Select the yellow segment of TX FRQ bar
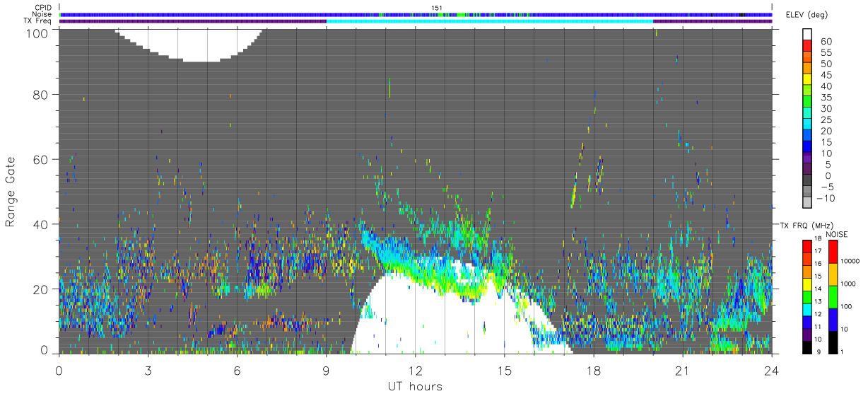Screen dimensions: 868x401 [x=807, y=284]
